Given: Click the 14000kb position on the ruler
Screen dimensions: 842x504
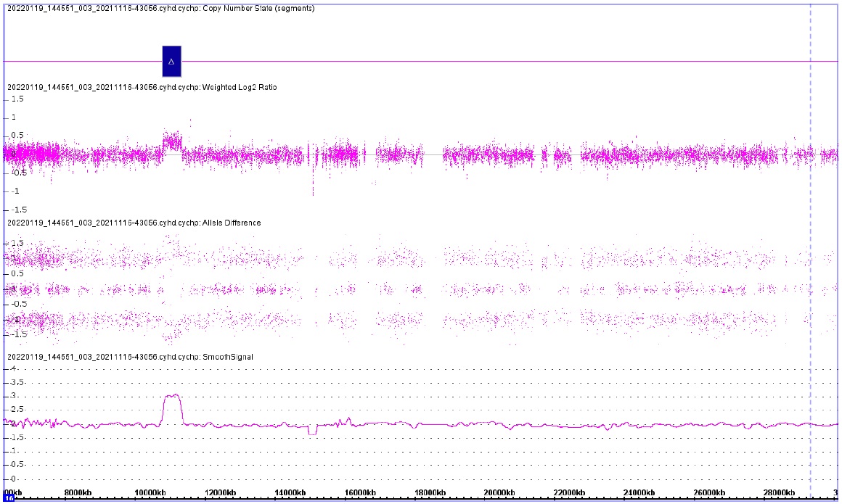Looking at the screenshot, I should click(290, 493).
